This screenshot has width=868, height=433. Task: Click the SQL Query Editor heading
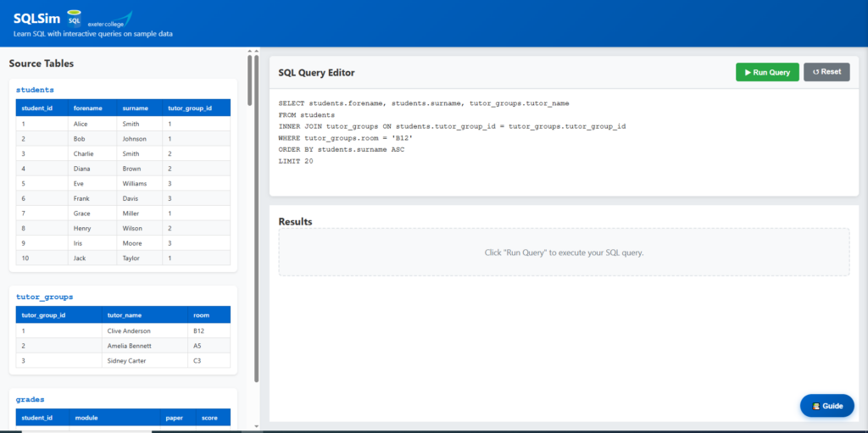pyautogui.click(x=317, y=73)
